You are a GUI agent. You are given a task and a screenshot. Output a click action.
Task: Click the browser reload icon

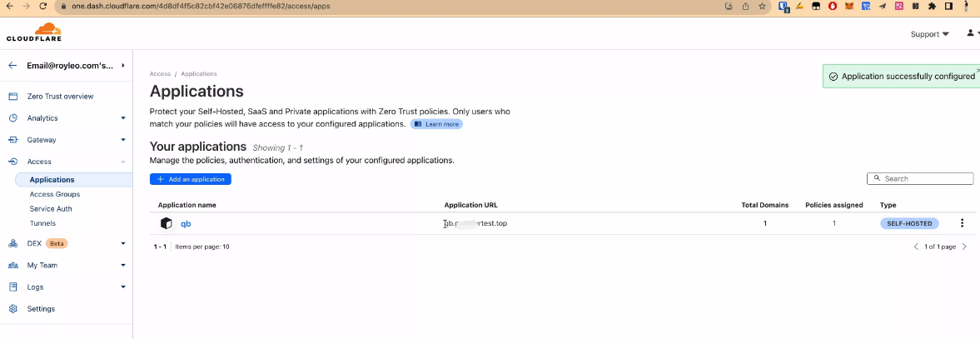(41, 6)
